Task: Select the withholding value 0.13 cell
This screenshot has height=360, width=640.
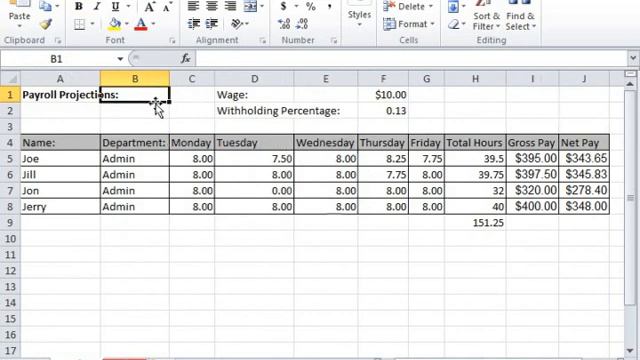Action: 383,111
